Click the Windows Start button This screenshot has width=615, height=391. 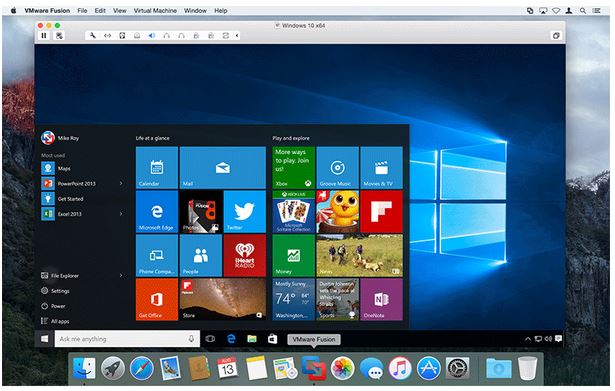pos(44,338)
